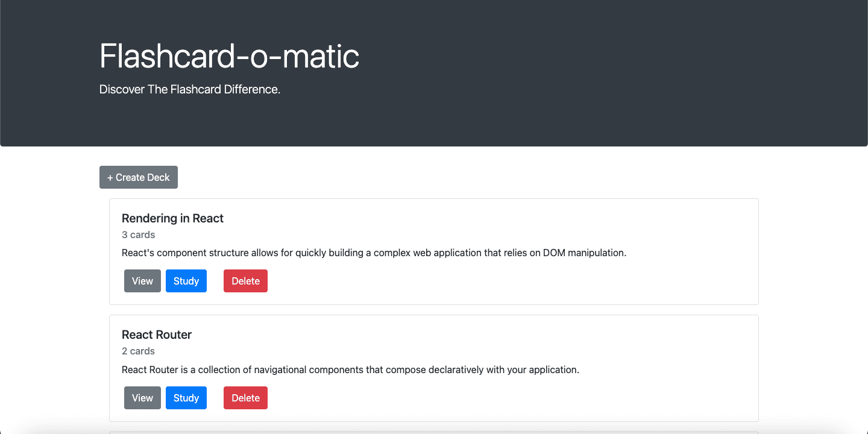Viewport: 868px width, 434px height.
Task: Delete the React Router deck
Action: tap(245, 398)
